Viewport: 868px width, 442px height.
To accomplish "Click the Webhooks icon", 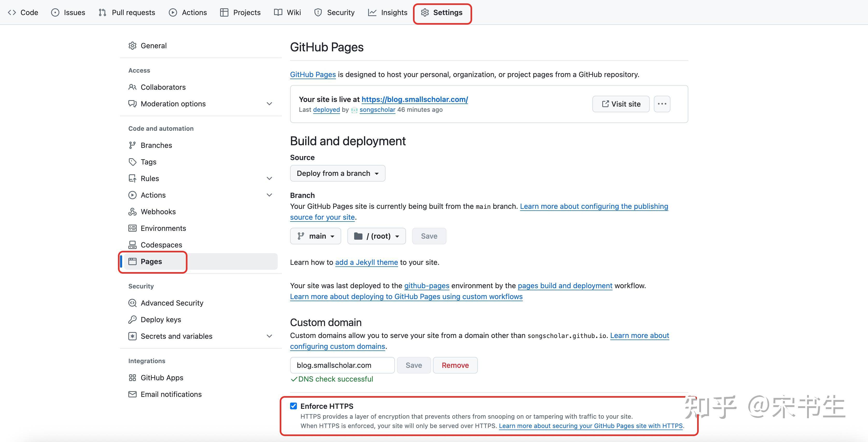I will 132,211.
